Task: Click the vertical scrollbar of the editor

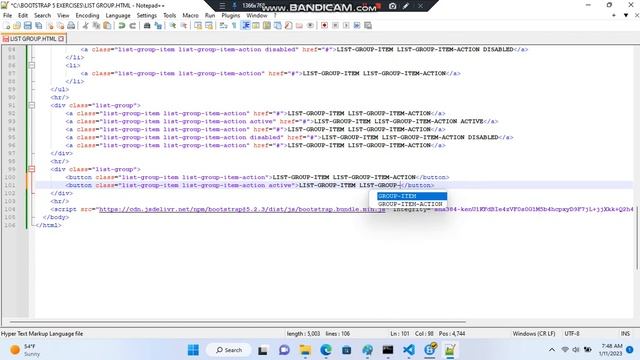Action: point(637,239)
